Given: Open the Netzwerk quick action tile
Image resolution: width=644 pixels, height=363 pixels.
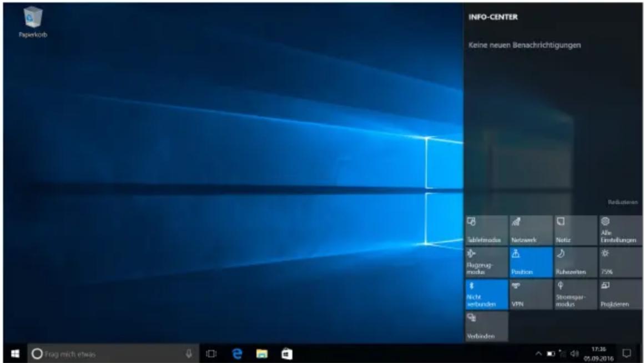Looking at the screenshot, I should 531,230.
